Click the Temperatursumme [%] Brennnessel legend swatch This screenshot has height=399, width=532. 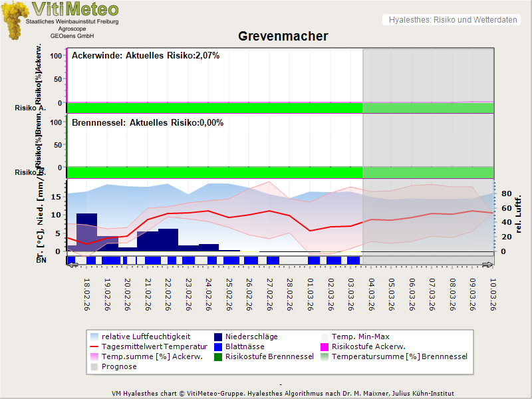pyautogui.click(x=325, y=356)
